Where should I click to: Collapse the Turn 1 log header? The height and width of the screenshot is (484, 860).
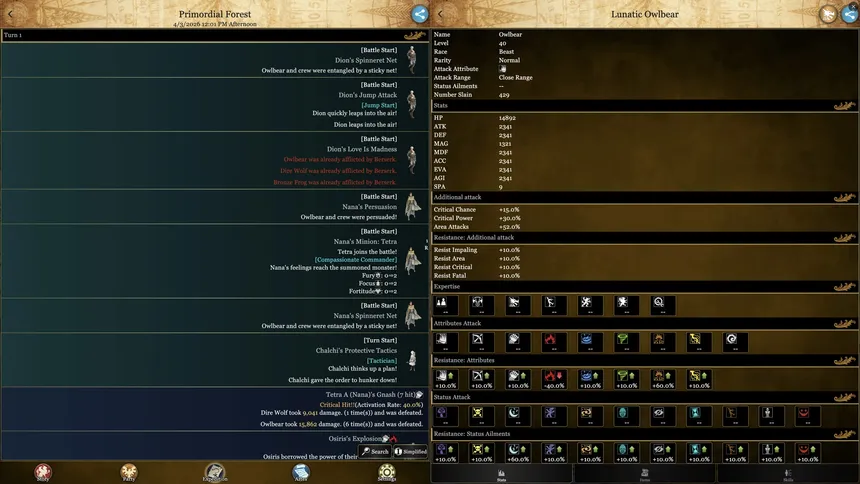[215, 36]
